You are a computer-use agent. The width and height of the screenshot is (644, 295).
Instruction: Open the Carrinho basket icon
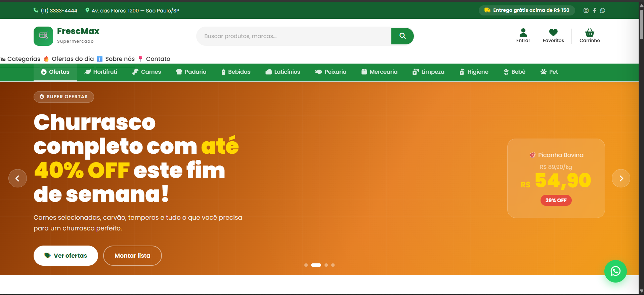pos(590,36)
